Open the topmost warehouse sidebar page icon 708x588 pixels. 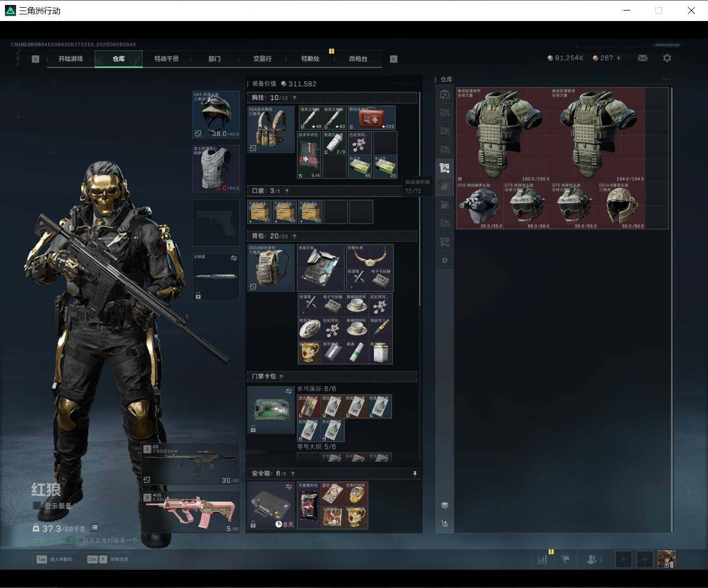click(x=445, y=95)
